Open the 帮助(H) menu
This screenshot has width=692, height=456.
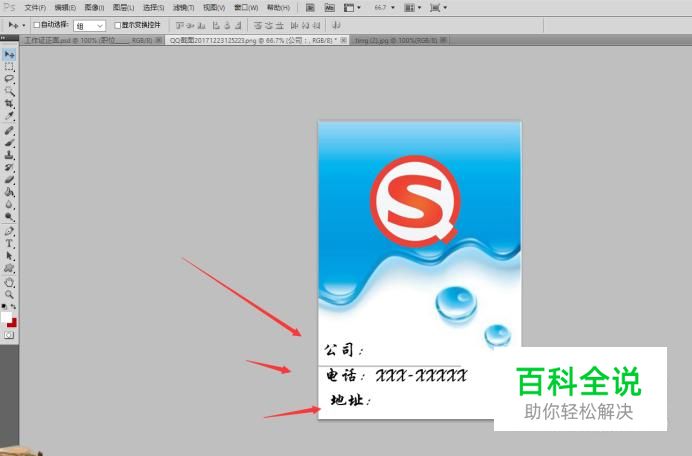(x=278, y=8)
